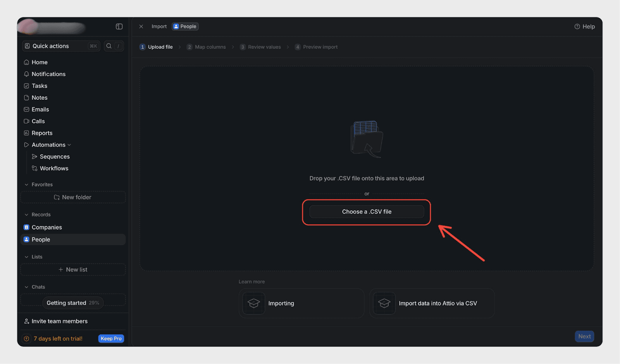620x364 pixels.
Task: Click the Notifications bell item
Action: coord(48,74)
